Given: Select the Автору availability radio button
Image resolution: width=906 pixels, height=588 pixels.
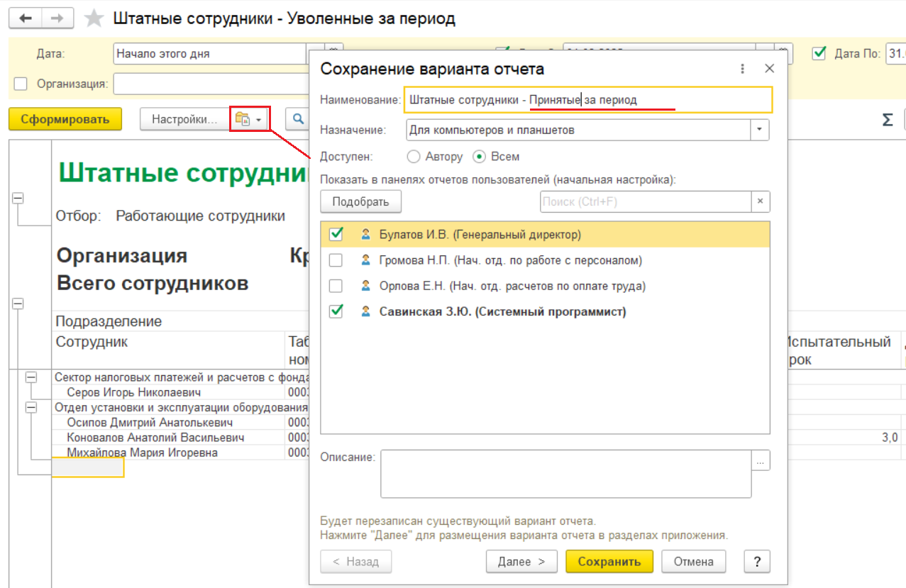Looking at the screenshot, I should pos(413,156).
